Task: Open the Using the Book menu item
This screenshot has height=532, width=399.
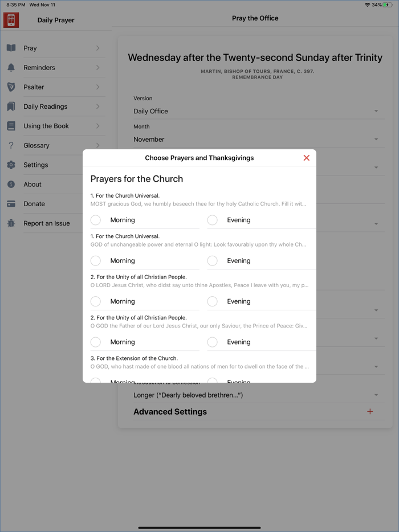Action: [56, 126]
